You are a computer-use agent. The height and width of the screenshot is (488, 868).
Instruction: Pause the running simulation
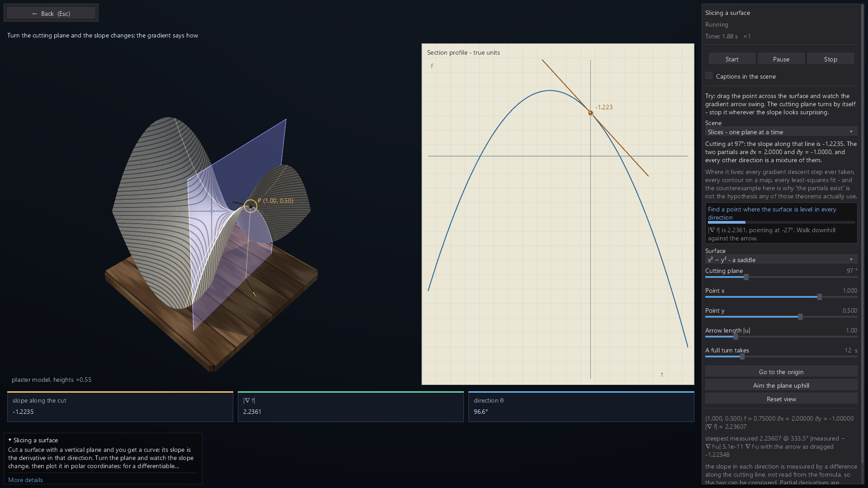point(781,59)
